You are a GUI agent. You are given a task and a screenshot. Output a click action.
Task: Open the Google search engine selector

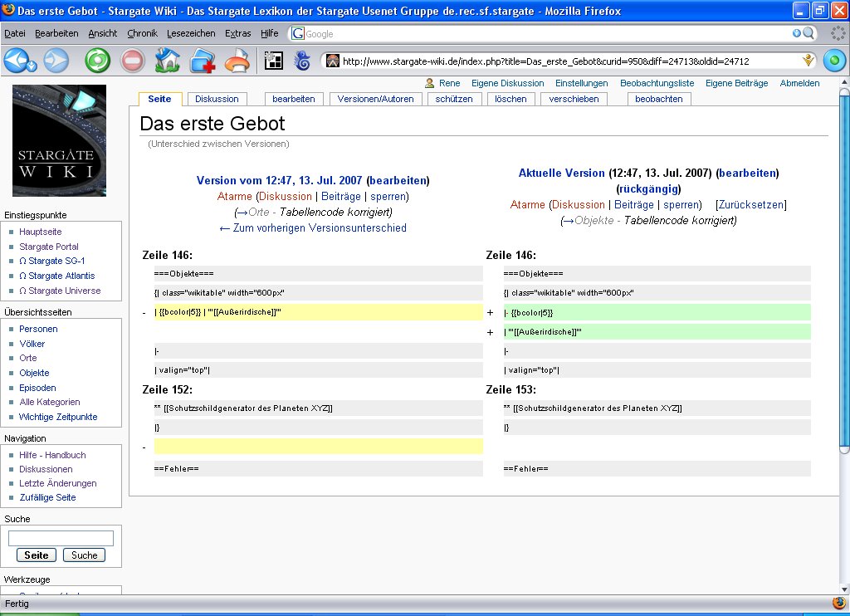(297, 33)
